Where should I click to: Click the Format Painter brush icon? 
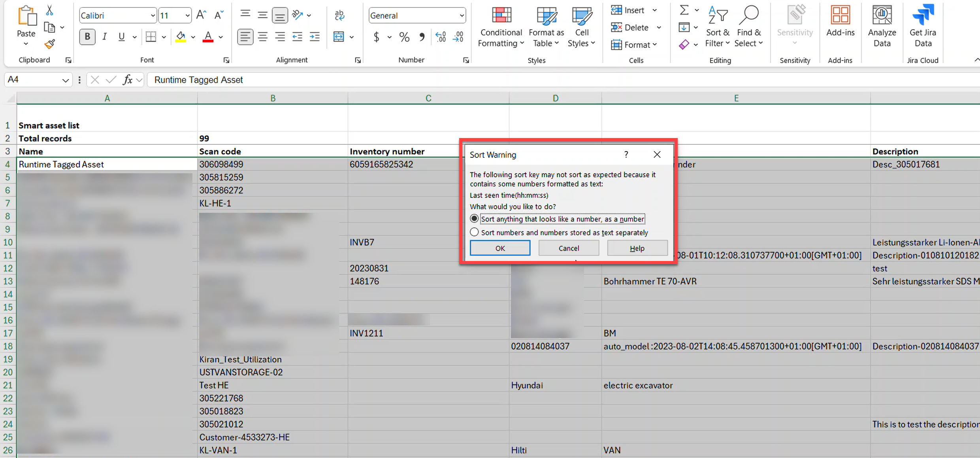[49, 44]
